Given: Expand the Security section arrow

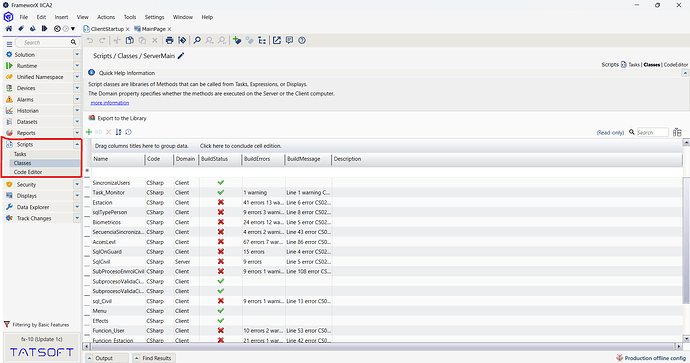Looking at the screenshot, I should coord(77,185).
